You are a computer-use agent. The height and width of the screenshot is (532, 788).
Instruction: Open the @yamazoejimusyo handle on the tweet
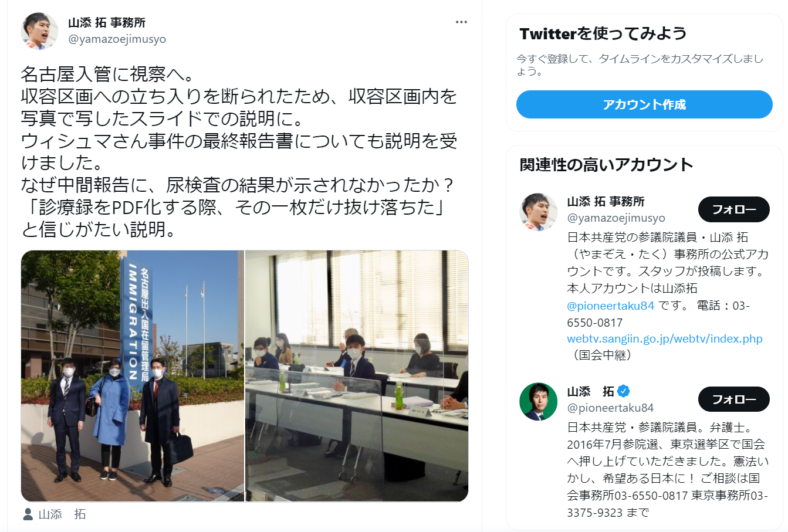point(117,39)
